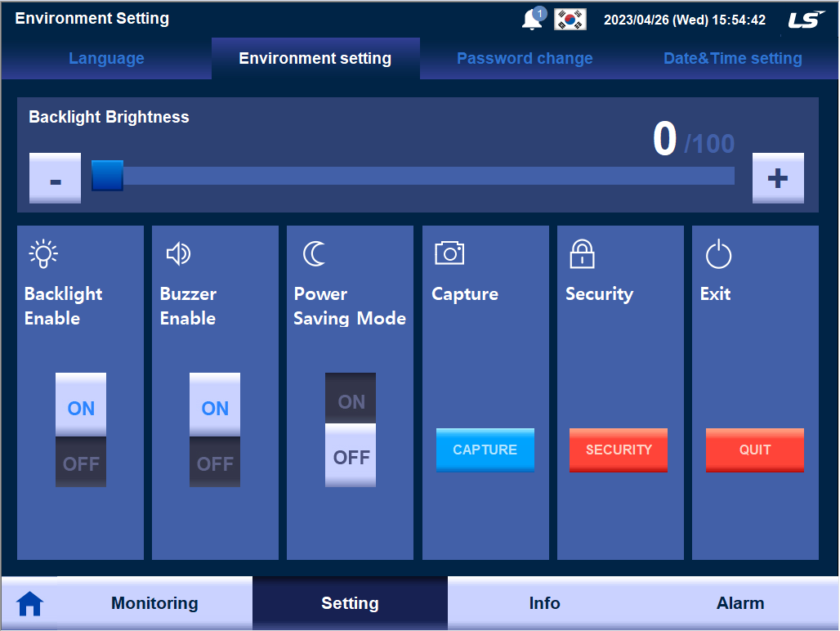Turn off Backlight Enable
Viewport: 840px width, 631px height.
[x=80, y=461]
